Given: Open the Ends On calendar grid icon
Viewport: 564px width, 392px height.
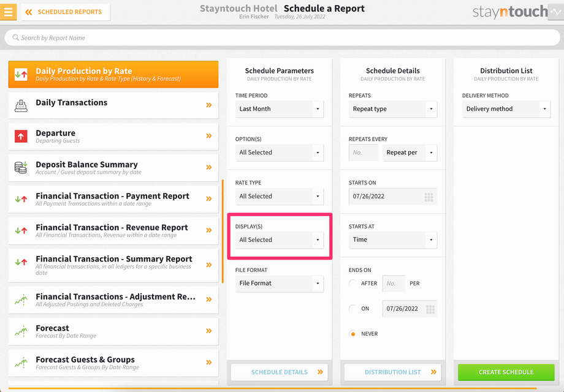Looking at the screenshot, I should coord(430,309).
